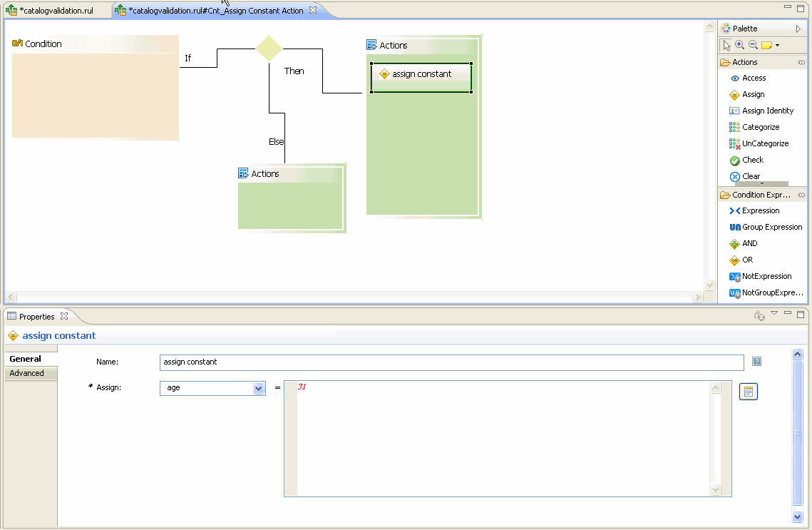Screen dimensions: 812x530
Task: Click the canvas vertical scrollbar up arrow
Action: (709, 26)
